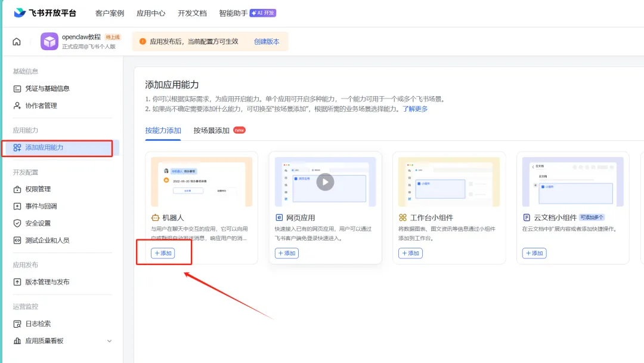
Task: Open 智能助手 in top navigation
Action: [x=233, y=13]
